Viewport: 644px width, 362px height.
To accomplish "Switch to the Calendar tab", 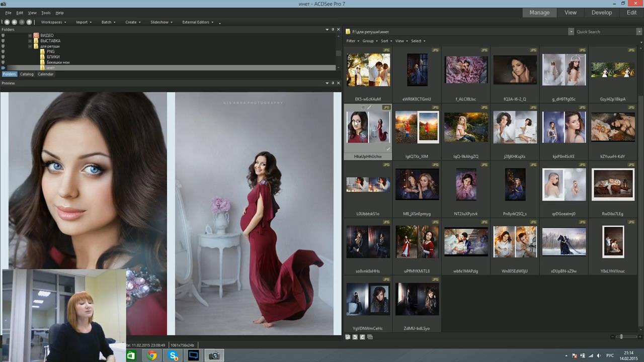I will [x=45, y=74].
